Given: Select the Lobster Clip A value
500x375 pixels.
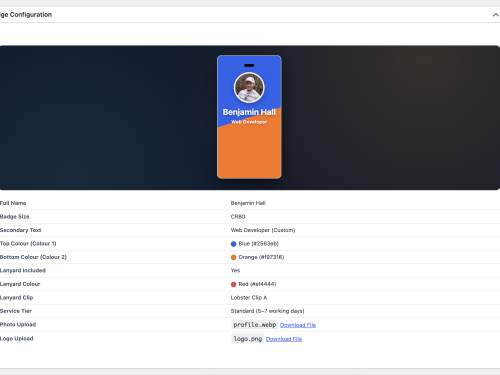Looking at the screenshot, I should click(x=249, y=297).
